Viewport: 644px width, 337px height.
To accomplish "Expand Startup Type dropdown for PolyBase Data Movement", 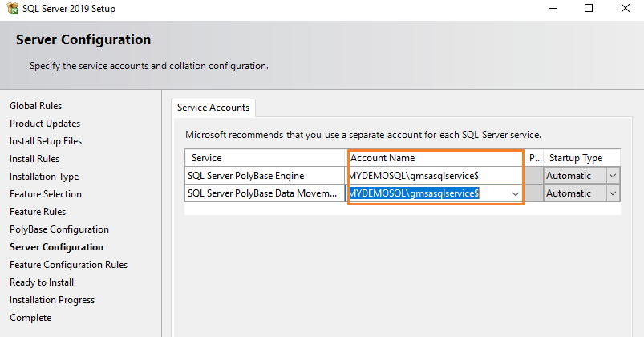I will tap(613, 193).
